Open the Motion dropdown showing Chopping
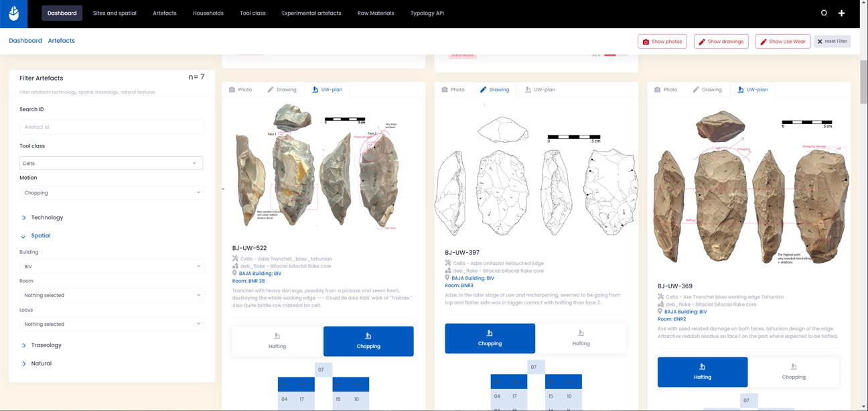 pyautogui.click(x=111, y=192)
